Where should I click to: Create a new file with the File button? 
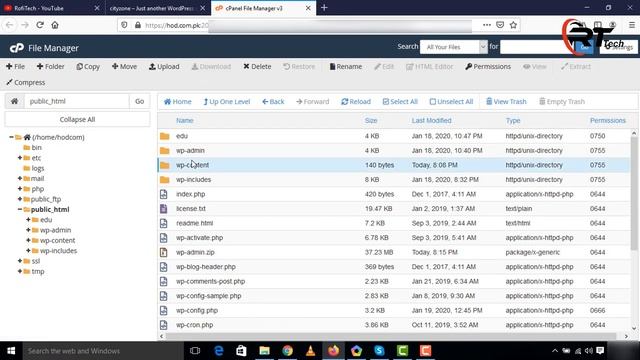coord(15,67)
